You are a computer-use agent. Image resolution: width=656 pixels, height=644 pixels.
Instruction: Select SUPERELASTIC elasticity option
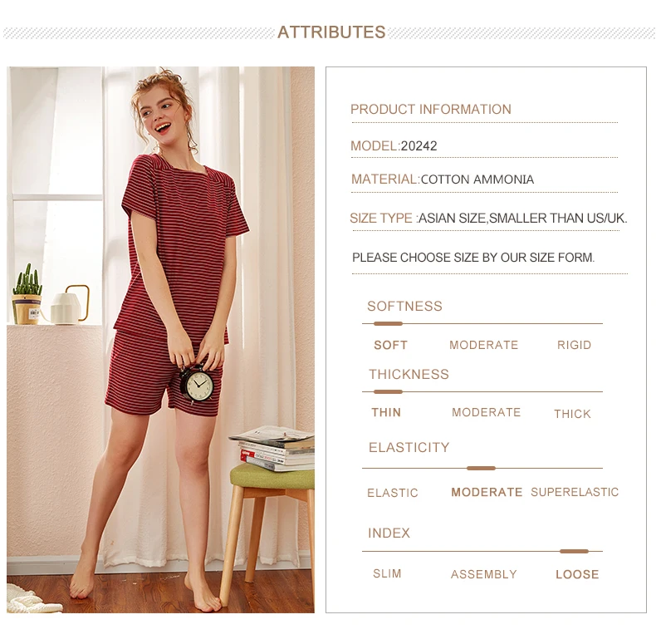(x=575, y=492)
